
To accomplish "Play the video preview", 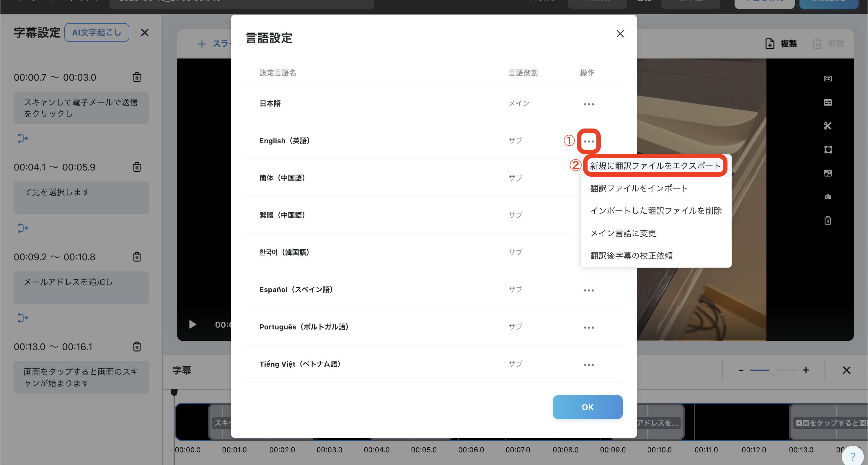I will click(192, 324).
